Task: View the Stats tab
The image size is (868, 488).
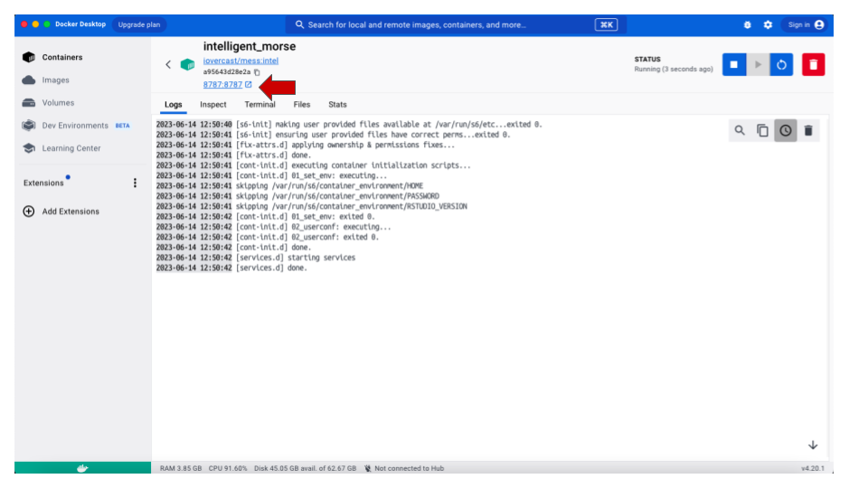Action: click(337, 105)
